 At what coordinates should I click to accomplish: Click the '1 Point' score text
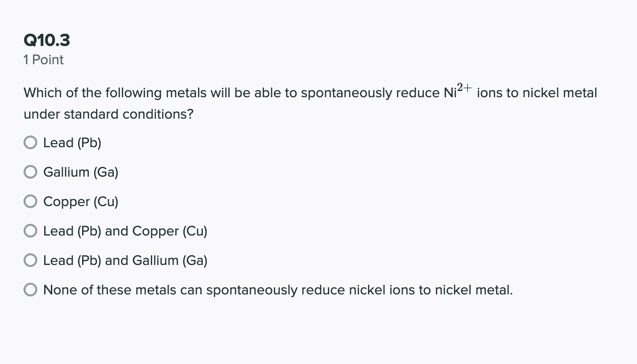coord(44,60)
